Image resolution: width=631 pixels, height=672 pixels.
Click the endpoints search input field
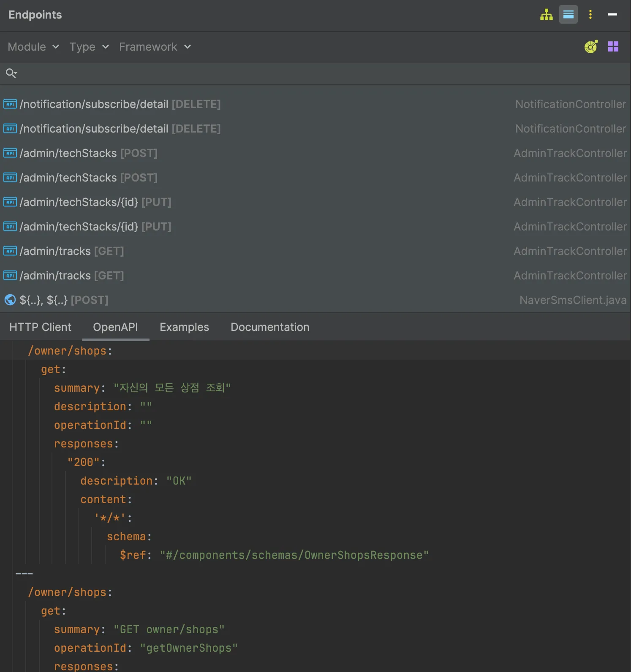coord(321,73)
